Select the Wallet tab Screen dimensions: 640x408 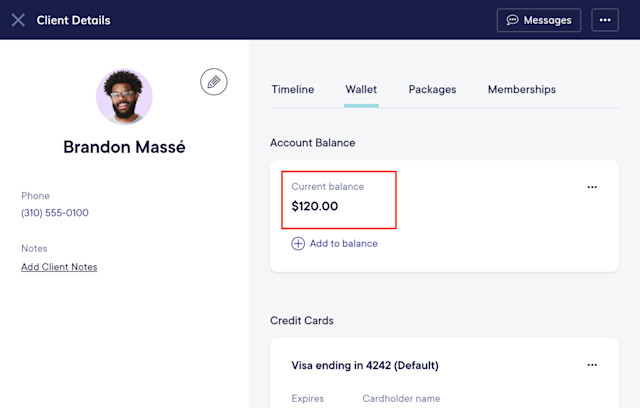(x=361, y=89)
